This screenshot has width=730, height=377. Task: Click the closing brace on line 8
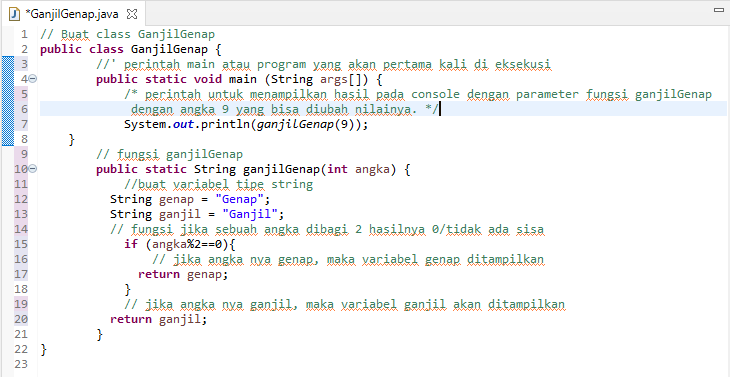click(x=72, y=139)
